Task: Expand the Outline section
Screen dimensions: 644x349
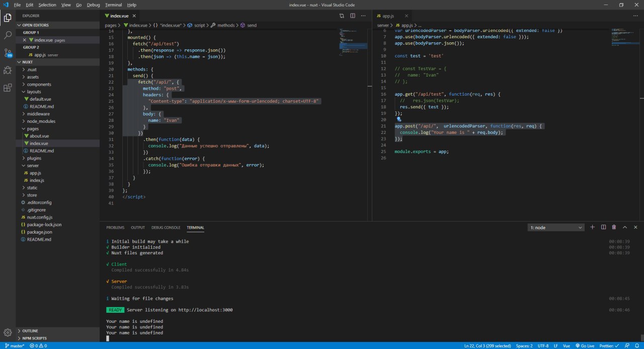Action: (x=58, y=331)
